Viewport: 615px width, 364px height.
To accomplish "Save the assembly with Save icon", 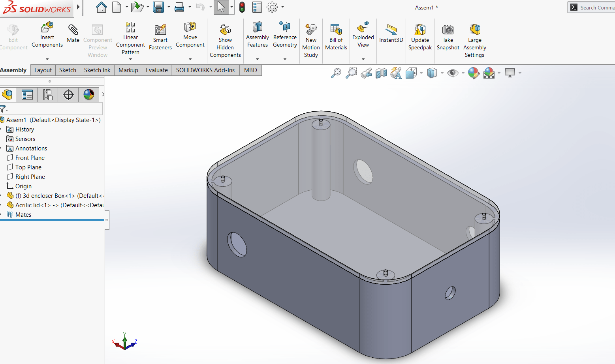I will point(158,7).
